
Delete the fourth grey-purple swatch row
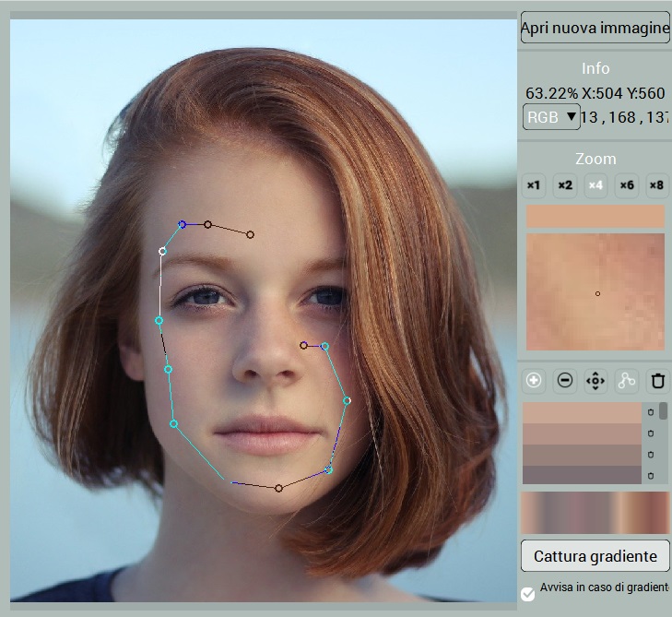pos(651,476)
